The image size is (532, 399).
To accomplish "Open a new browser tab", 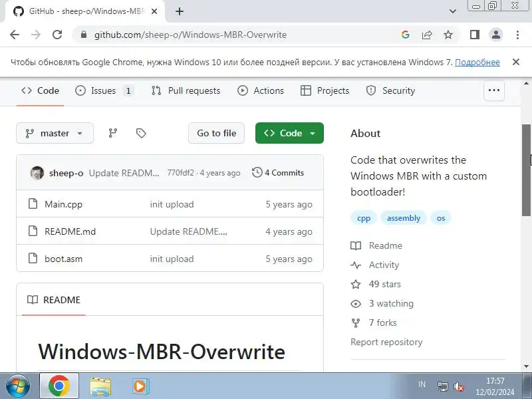I will 180,11.
